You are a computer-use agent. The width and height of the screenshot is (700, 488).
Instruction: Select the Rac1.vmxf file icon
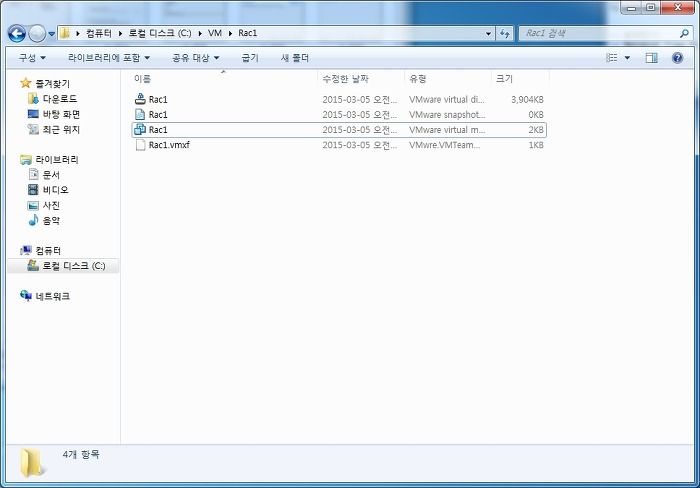click(x=140, y=145)
